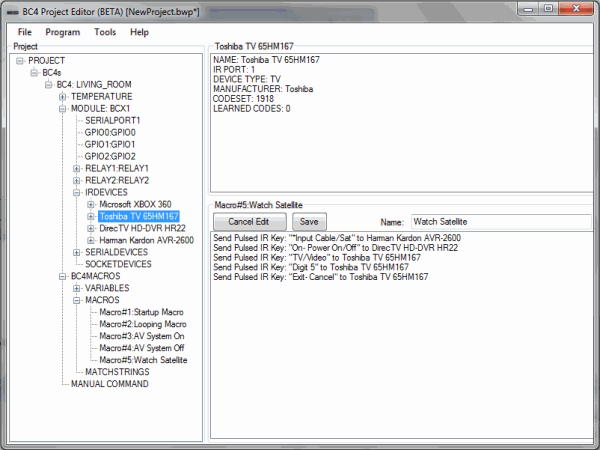Minimize the BC4 Project Editor window
This screenshot has width=600, height=450.
[x=528, y=8]
